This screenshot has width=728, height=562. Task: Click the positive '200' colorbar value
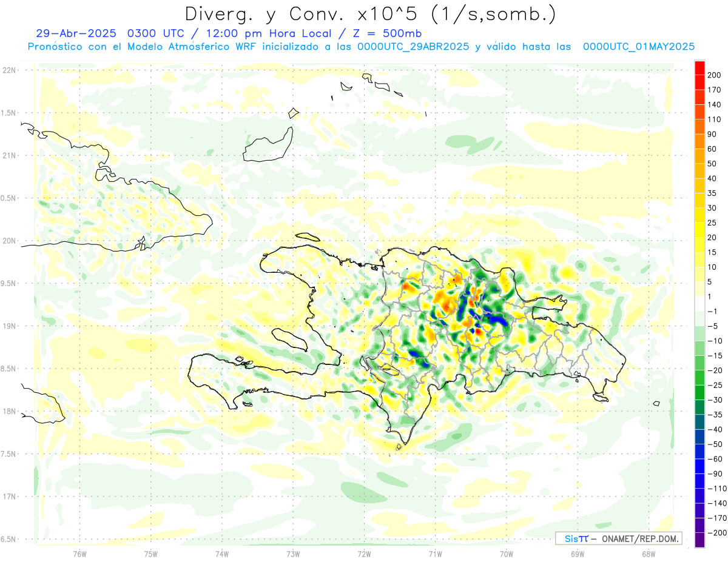click(x=715, y=75)
